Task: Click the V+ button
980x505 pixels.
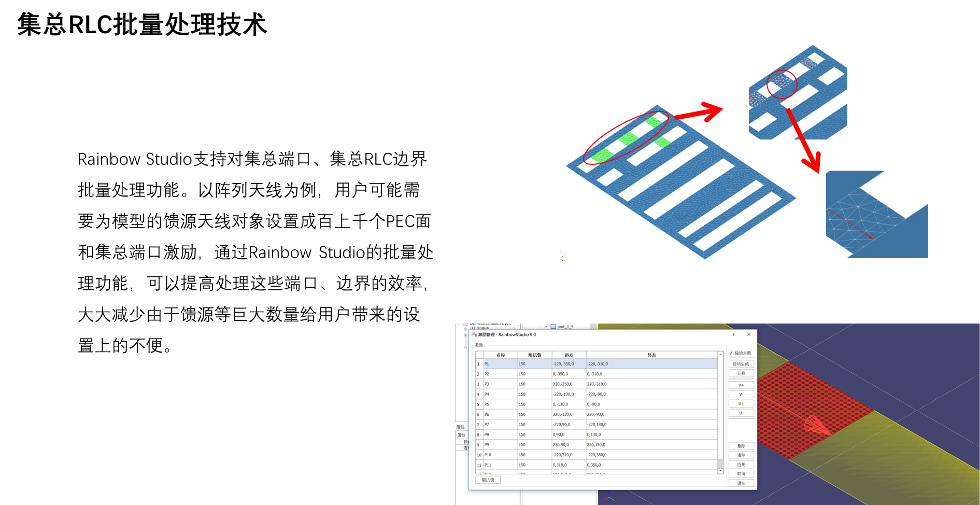Action: click(741, 385)
